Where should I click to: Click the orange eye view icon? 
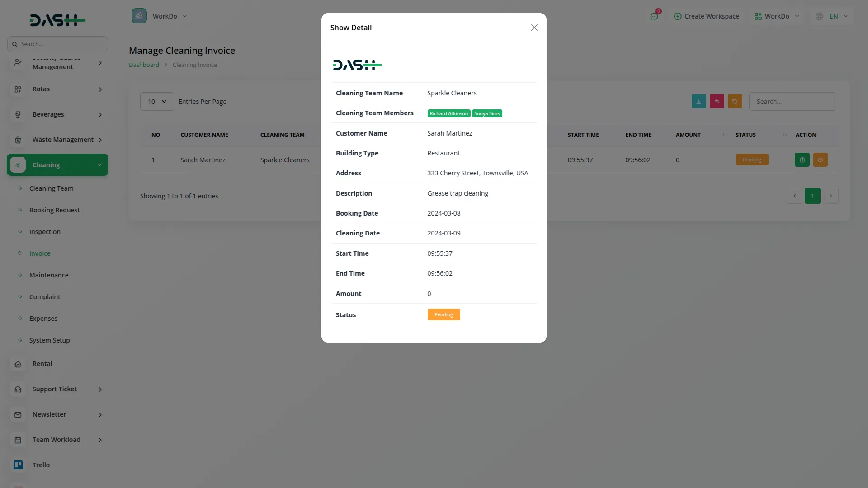(820, 160)
